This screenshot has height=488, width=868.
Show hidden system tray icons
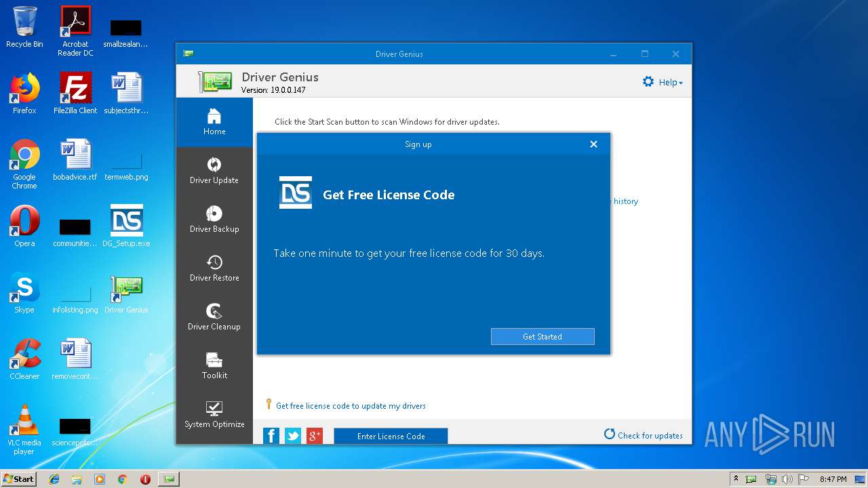tap(736, 479)
